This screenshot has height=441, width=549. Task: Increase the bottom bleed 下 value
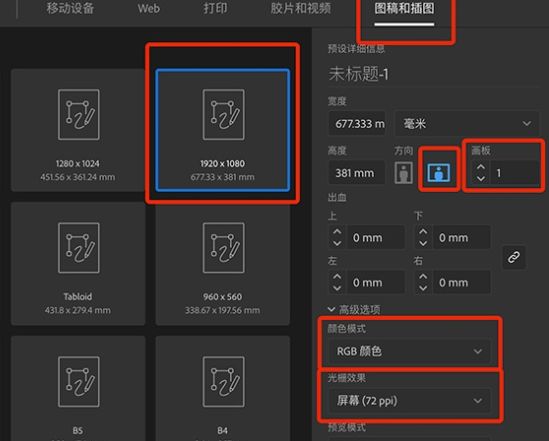(423, 232)
